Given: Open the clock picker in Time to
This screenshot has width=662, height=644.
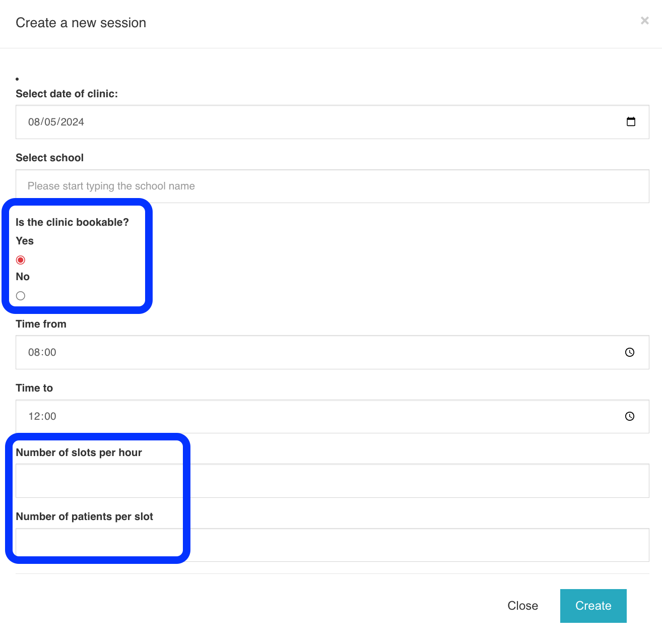Looking at the screenshot, I should (630, 416).
